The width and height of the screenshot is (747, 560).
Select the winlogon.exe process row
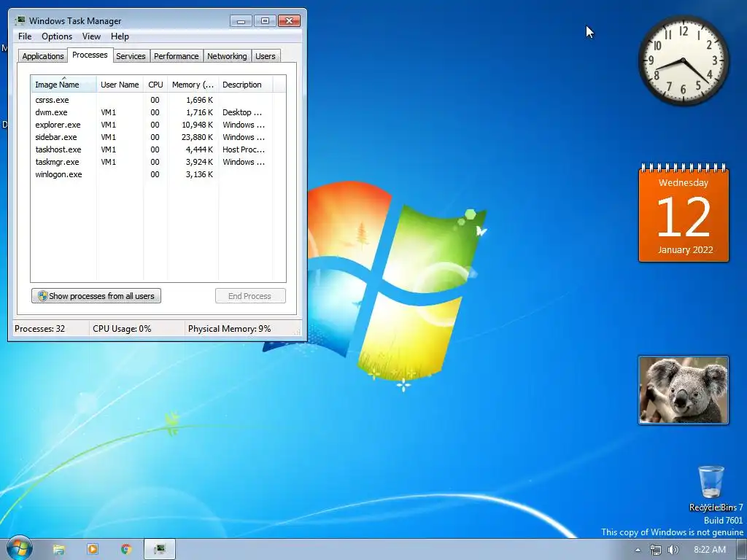tap(152, 174)
